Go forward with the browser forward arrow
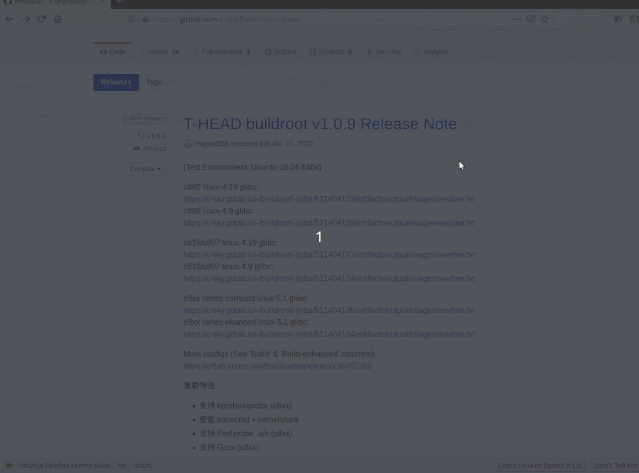This screenshot has height=473, width=639. click(26, 19)
